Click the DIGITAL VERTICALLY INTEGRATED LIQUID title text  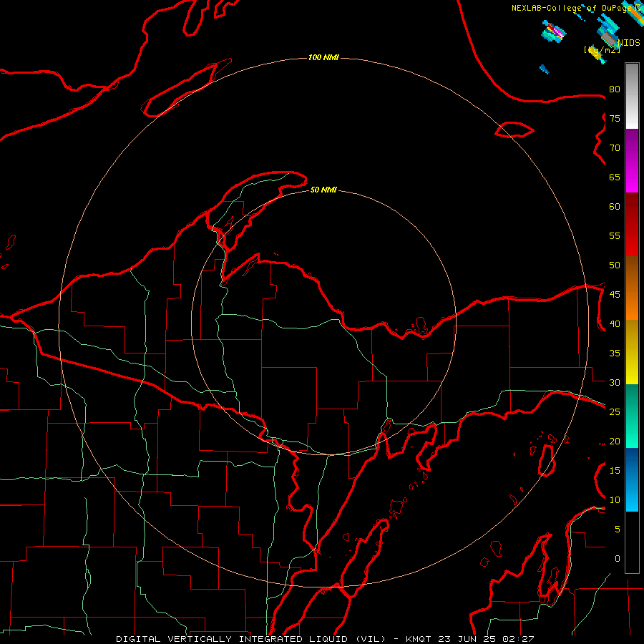point(251,639)
